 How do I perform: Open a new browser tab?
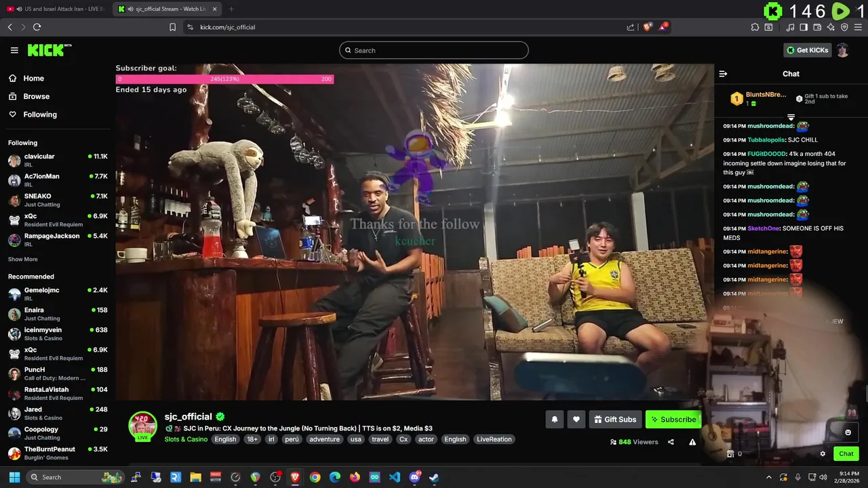pos(231,9)
